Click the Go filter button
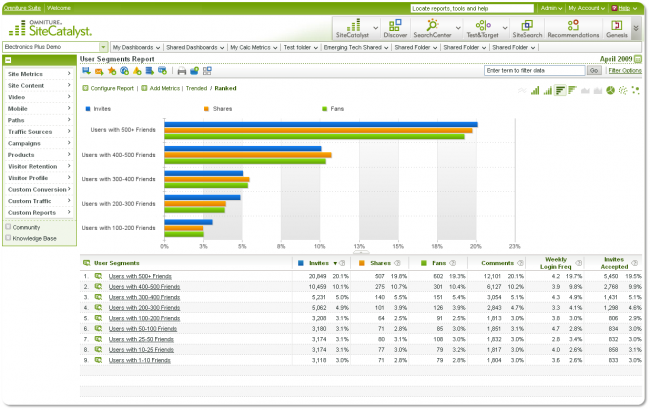Image resolution: width=650 pixels, height=410 pixels. pos(594,70)
